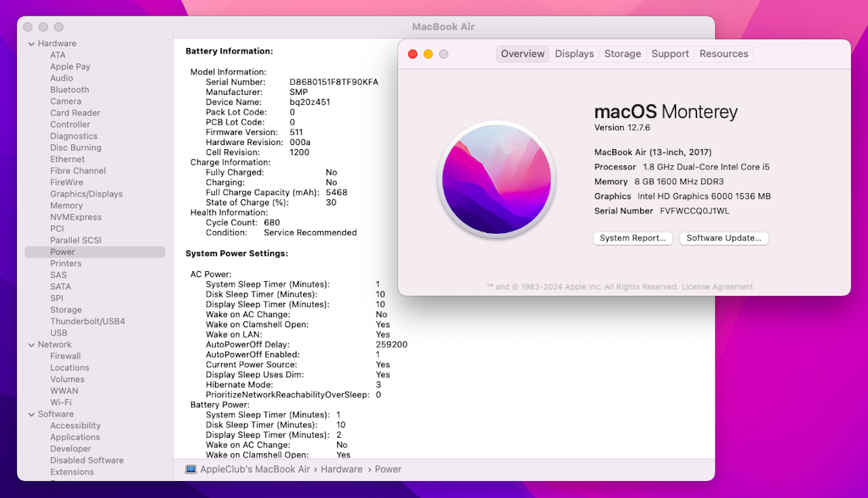
Task: Click the Service Recommended condition value
Action: coord(310,232)
